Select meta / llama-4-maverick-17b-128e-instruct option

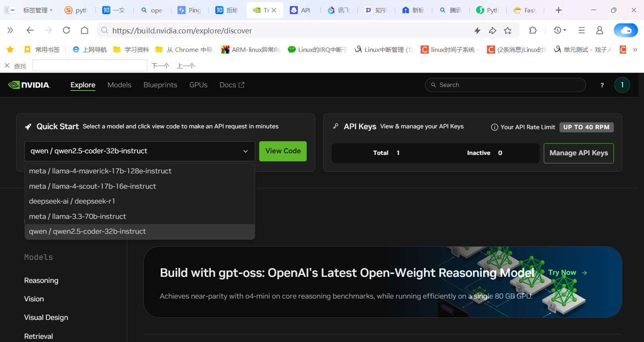tap(140, 171)
